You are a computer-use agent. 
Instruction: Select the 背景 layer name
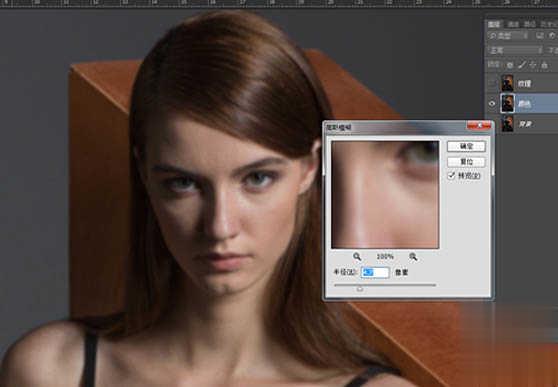[525, 124]
